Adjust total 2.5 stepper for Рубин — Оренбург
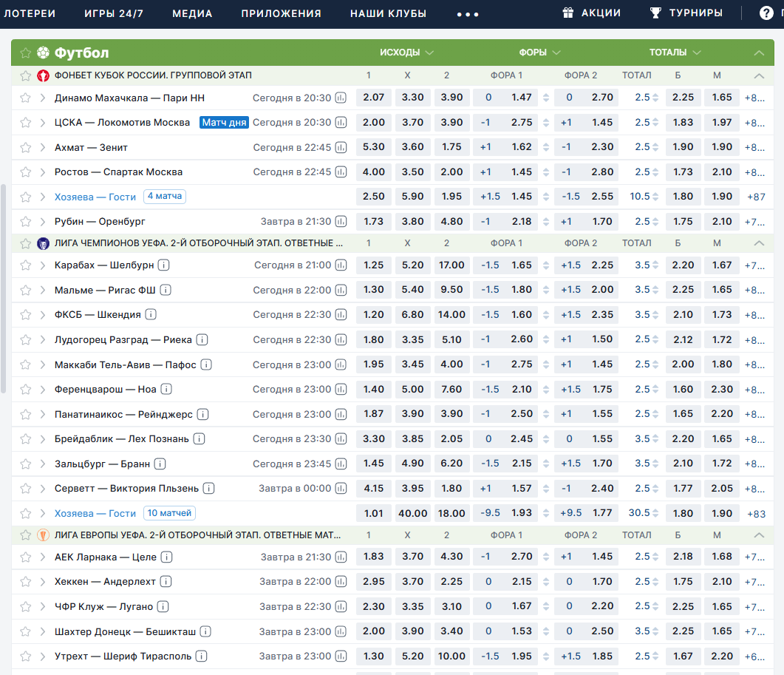 pyautogui.click(x=655, y=222)
